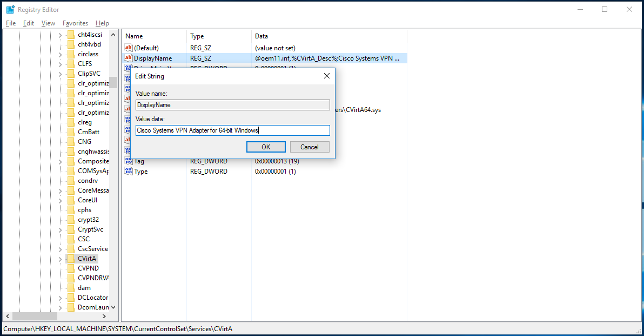Select the condrv folder icon
This screenshot has width=644, height=336.
[71, 181]
